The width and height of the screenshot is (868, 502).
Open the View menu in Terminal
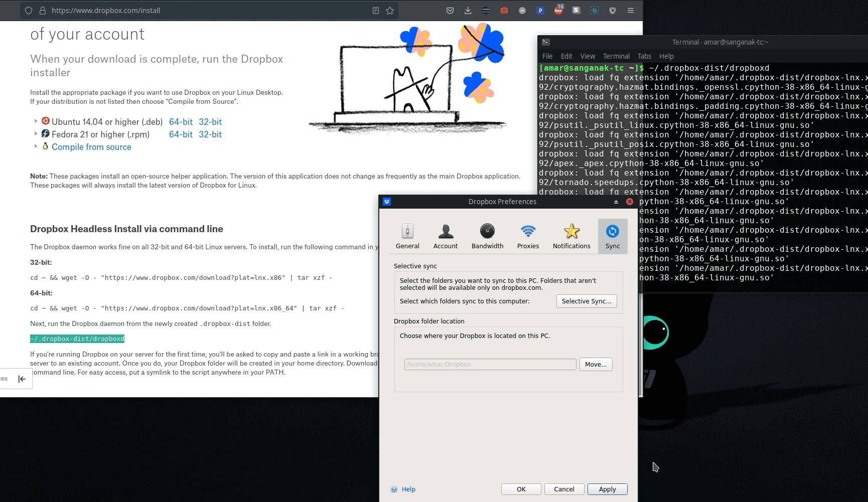click(588, 56)
